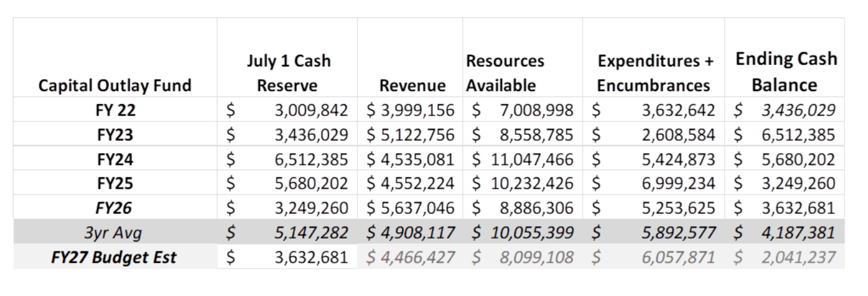Click FY27 Budget Est resources 8,099,108
Screen dimensions: 868x296
[x=537, y=258]
